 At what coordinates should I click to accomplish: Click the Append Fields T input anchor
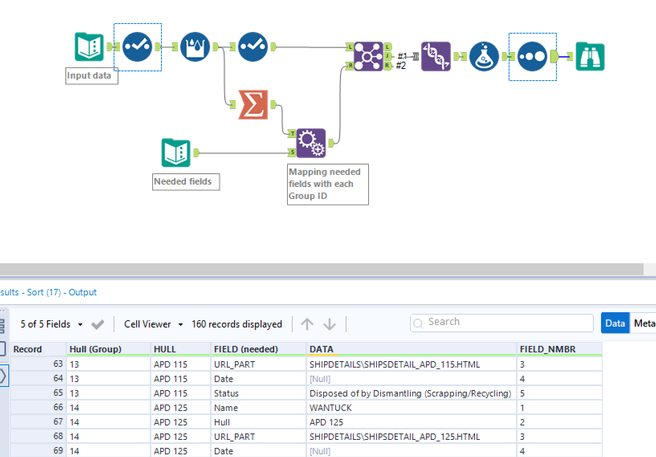point(292,134)
